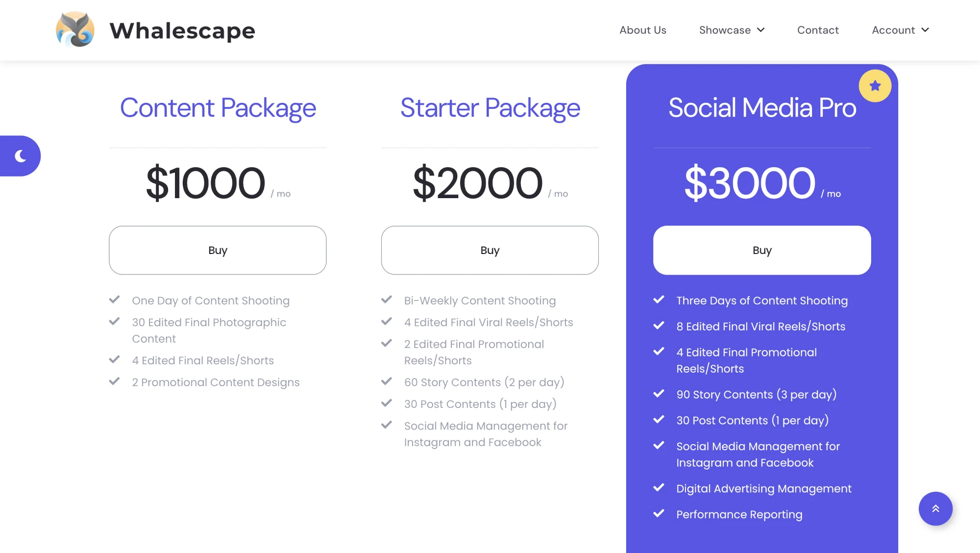This screenshot has width=980, height=553.
Task: Click the scroll-to-top double arrow button
Action: (x=935, y=508)
